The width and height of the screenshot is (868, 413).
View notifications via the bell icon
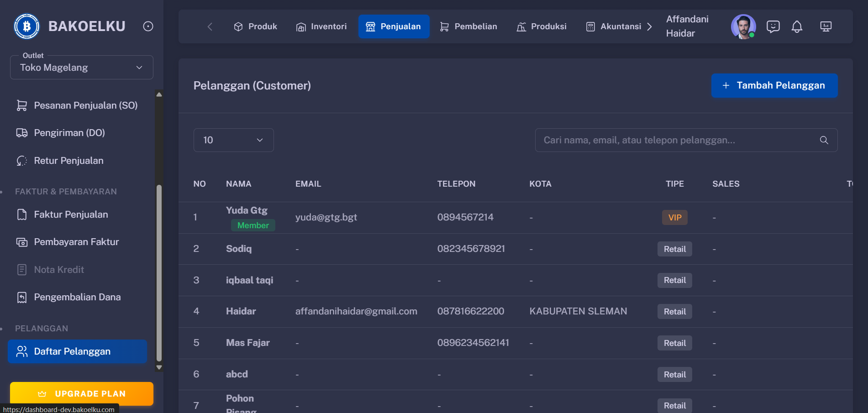point(797,26)
